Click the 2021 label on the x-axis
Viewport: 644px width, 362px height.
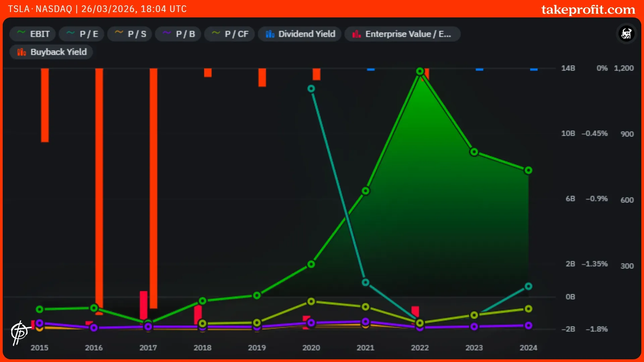coord(365,348)
